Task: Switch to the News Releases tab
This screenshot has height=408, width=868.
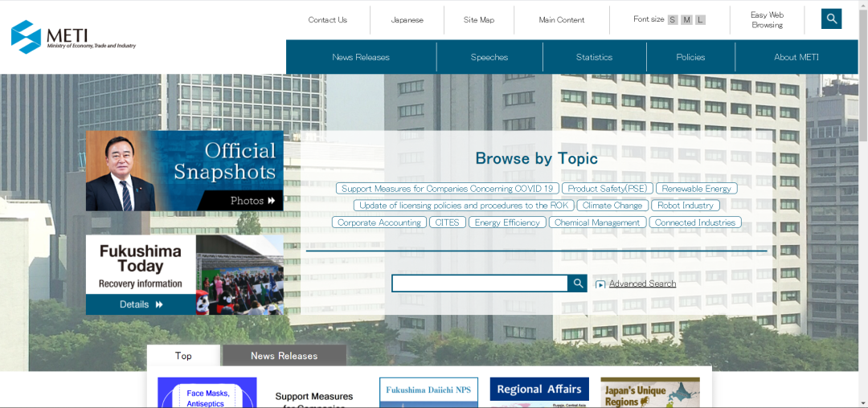Action: (x=284, y=356)
